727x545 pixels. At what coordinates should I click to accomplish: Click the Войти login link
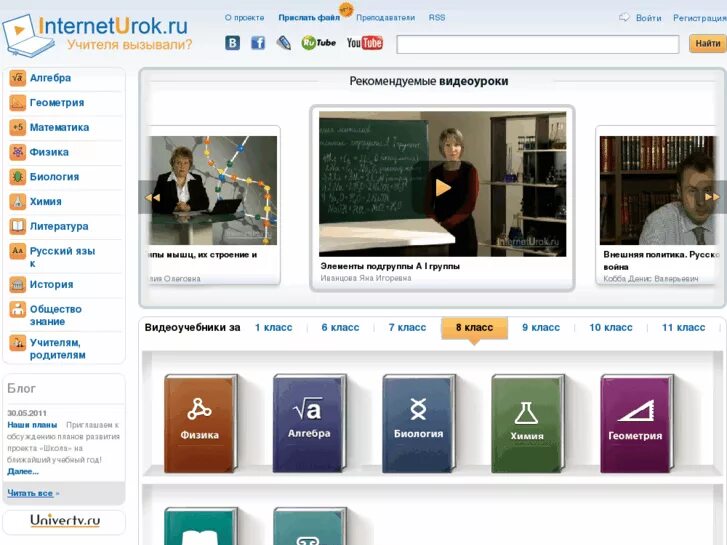648,18
